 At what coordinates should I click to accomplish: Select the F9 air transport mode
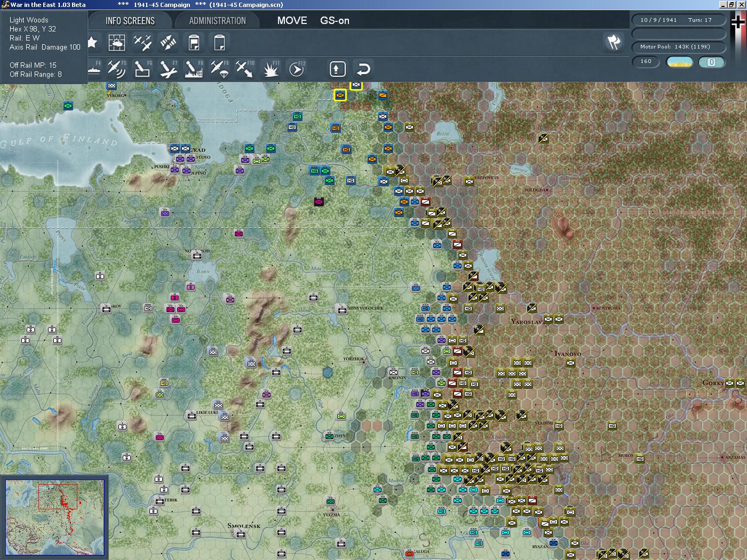pos(219,69)
